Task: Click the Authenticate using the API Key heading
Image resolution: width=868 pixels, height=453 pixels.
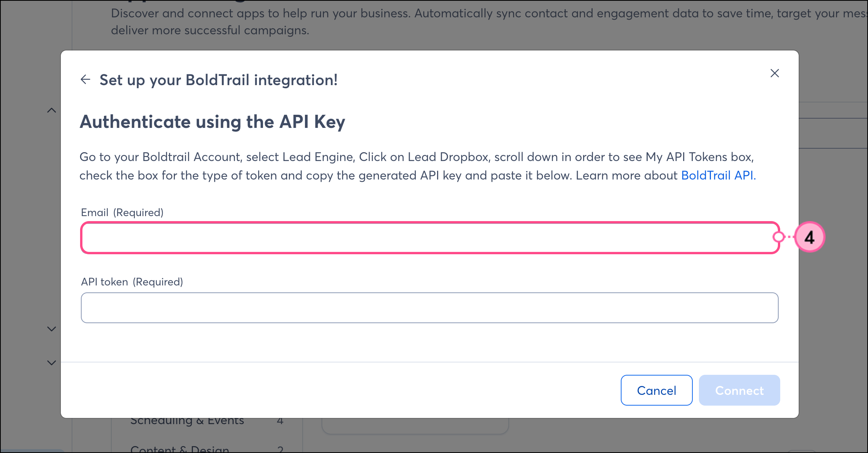Action: click(212, 122)
